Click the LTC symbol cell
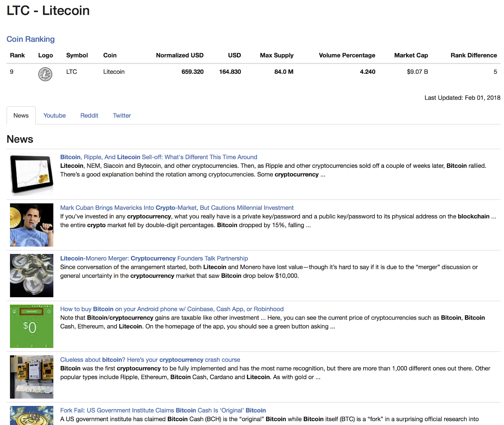 tap(72, 72)
